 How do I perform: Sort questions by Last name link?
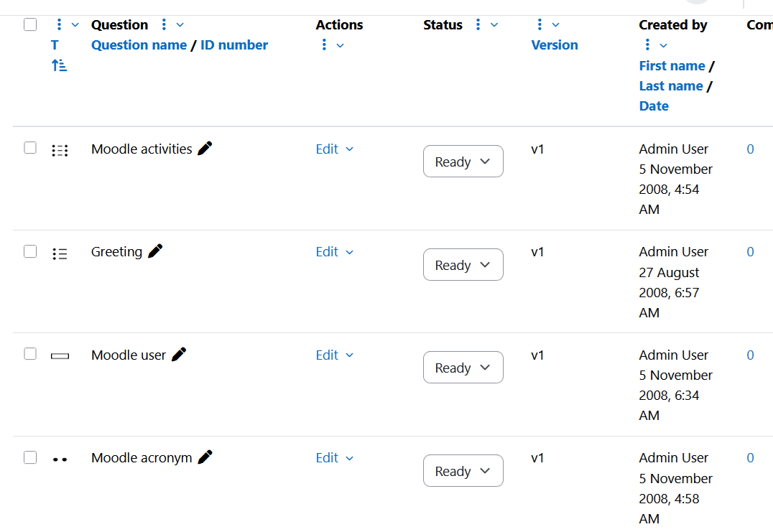[670, 85]
